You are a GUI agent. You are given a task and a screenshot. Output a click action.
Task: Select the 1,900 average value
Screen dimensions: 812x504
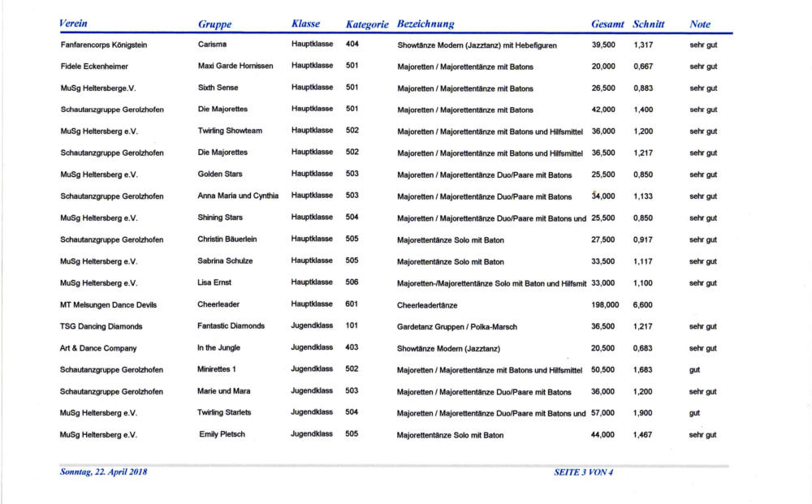pyautogui.click(x=642, y=413)
